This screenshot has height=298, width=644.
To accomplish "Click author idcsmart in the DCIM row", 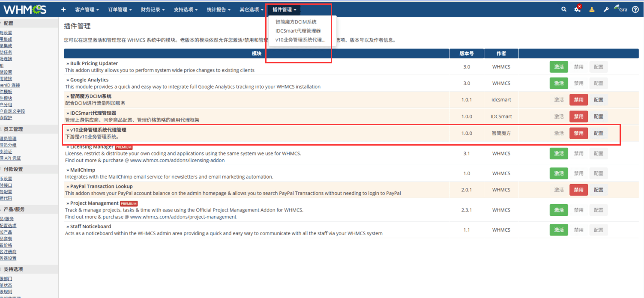I will pos(501,100).
